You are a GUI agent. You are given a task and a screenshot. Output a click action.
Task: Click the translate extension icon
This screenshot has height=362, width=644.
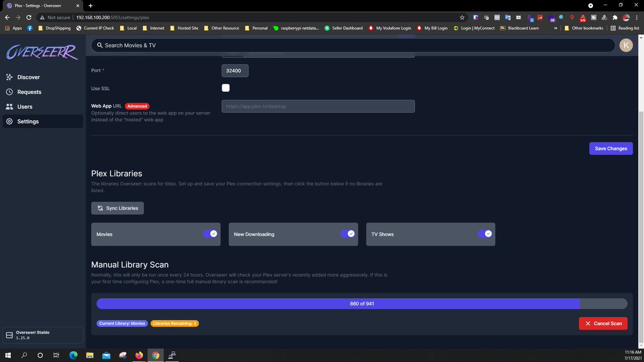coord(508,17)
